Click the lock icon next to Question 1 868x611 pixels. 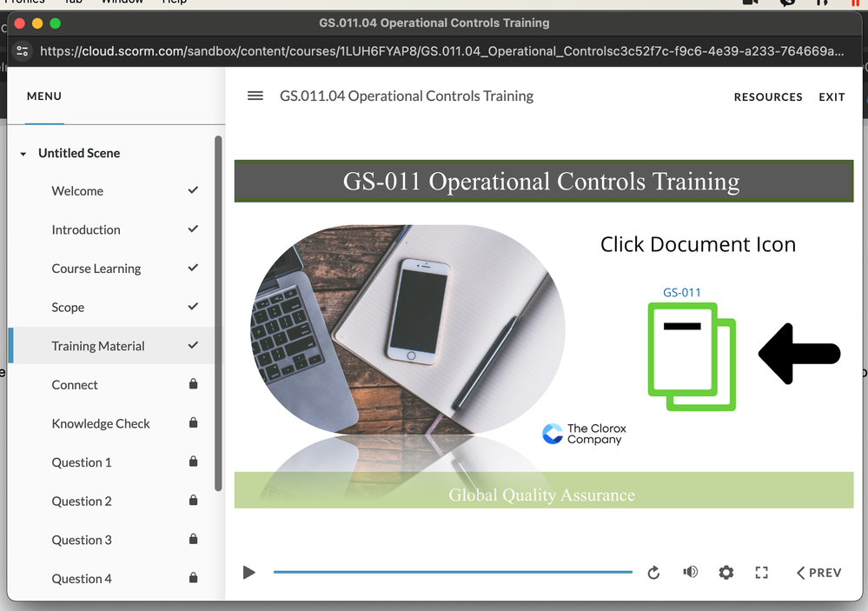(x=193, y=461)
